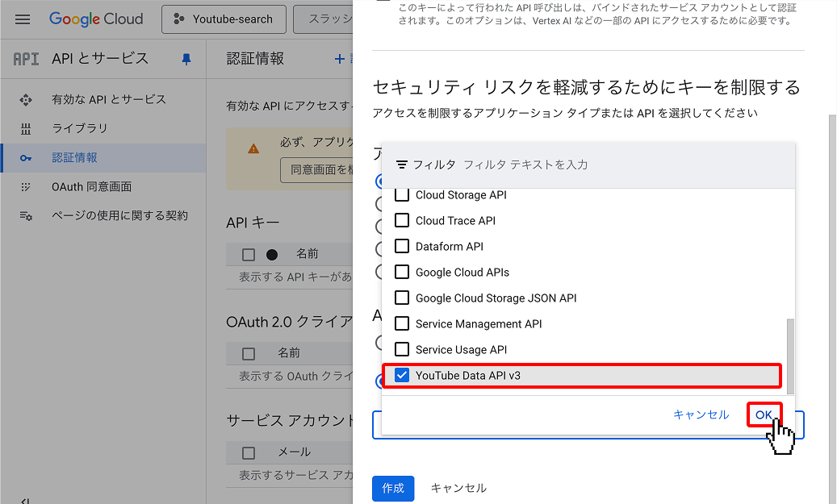This screenshot has height=504, width=837.
Task: Check the Dataform API checkbox
Action: click(402, 246)
